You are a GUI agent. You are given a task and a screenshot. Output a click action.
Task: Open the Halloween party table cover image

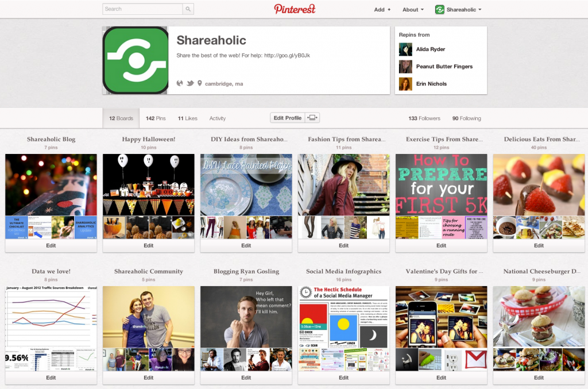tap(149, 184)
